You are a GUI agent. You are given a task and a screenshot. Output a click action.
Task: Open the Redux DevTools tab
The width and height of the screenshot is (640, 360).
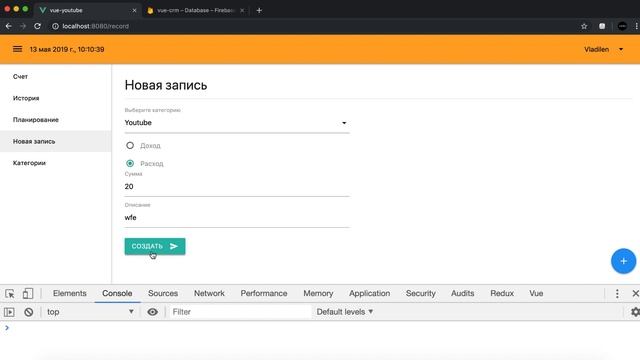click(x=502, y=293)
